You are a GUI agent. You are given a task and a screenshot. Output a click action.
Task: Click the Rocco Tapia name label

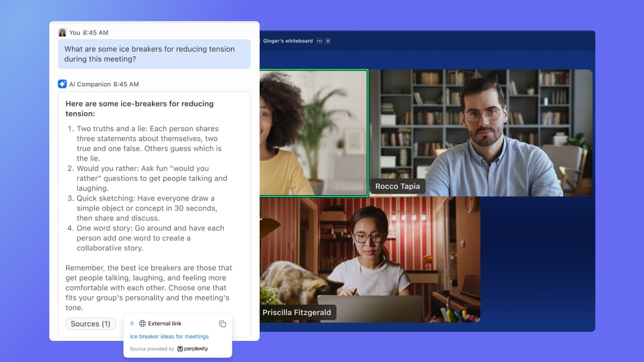tap(397, 187)
